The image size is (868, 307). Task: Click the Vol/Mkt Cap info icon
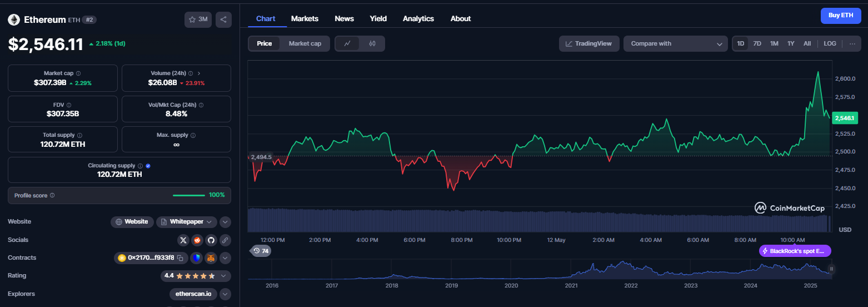pos(201,105)
